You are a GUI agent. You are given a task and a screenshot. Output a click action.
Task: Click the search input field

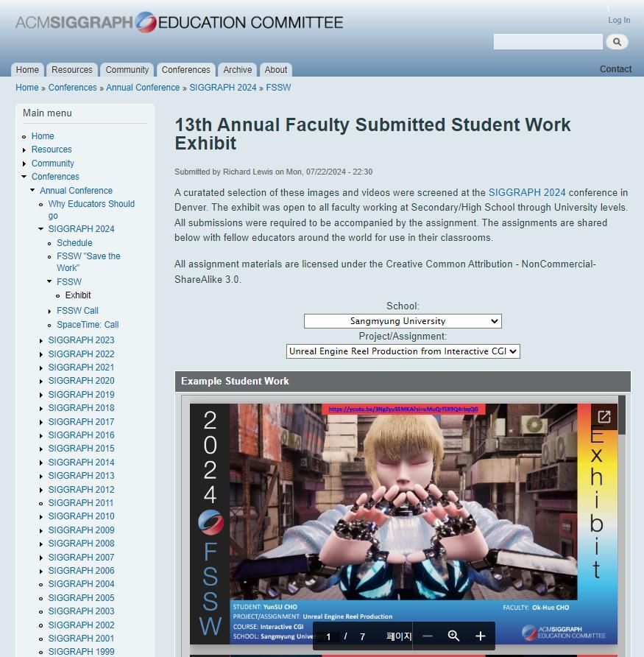pyautogui.click(x=548, y=42)
